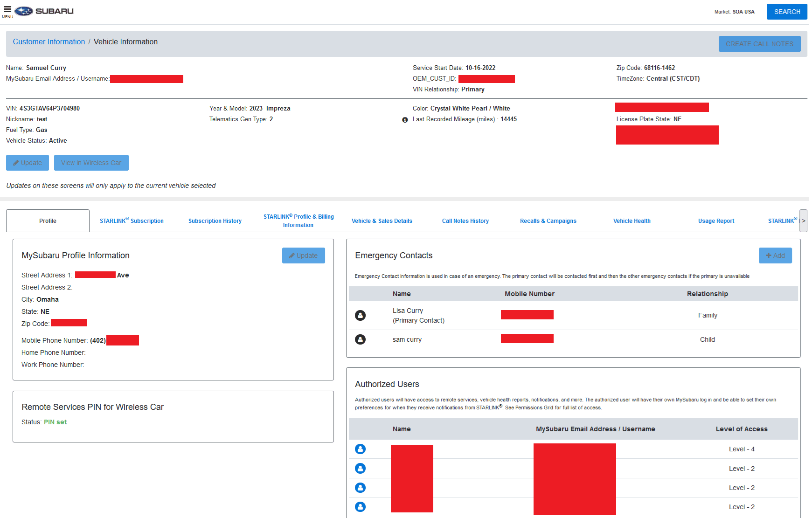Click mileage info icon beside Last Recorded Mileage
Viewport: 812px width, 518px height.
405,120
